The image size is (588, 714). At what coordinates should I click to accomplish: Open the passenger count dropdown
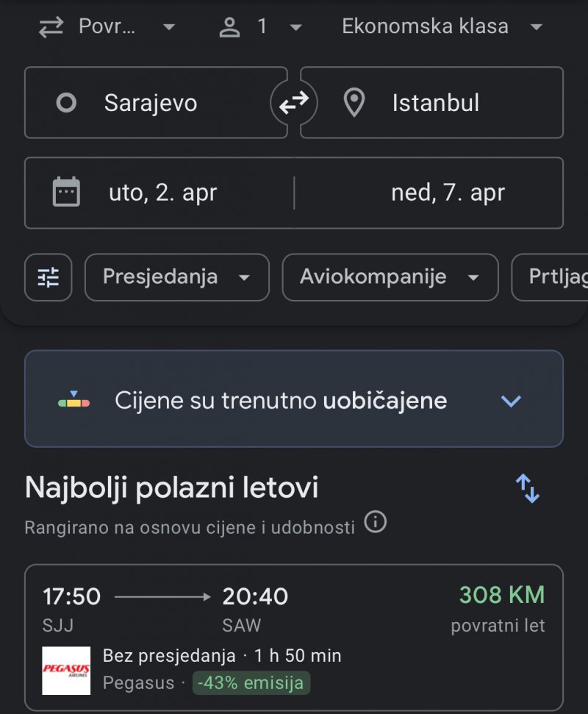tap(260, 26)
